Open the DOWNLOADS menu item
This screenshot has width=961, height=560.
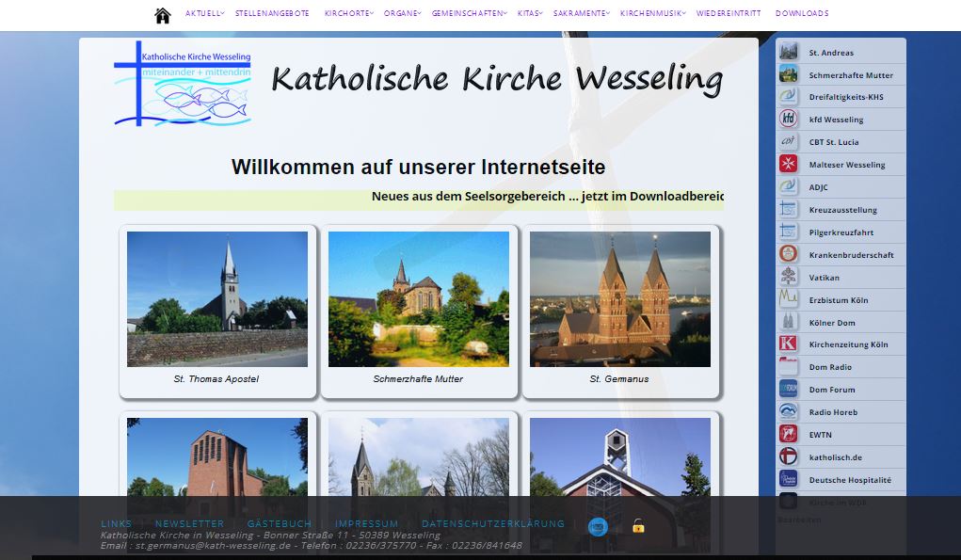pyautogui.click(x=802, y=13)
